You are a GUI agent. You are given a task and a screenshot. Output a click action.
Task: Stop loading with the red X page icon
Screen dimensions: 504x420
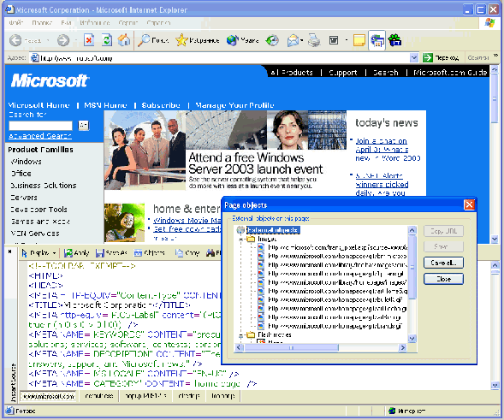point(89,40)
